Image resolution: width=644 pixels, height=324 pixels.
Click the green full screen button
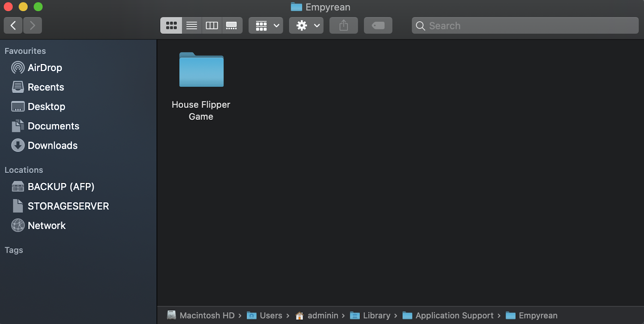38,7
